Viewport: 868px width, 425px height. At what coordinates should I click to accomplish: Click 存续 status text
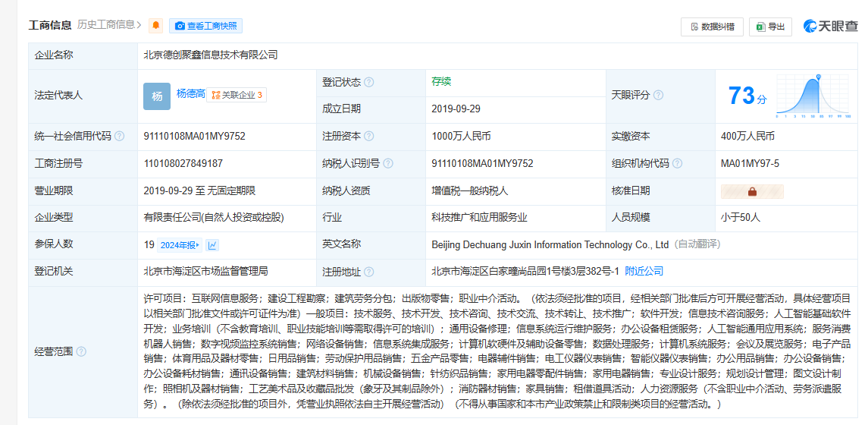tap(441, 82)
